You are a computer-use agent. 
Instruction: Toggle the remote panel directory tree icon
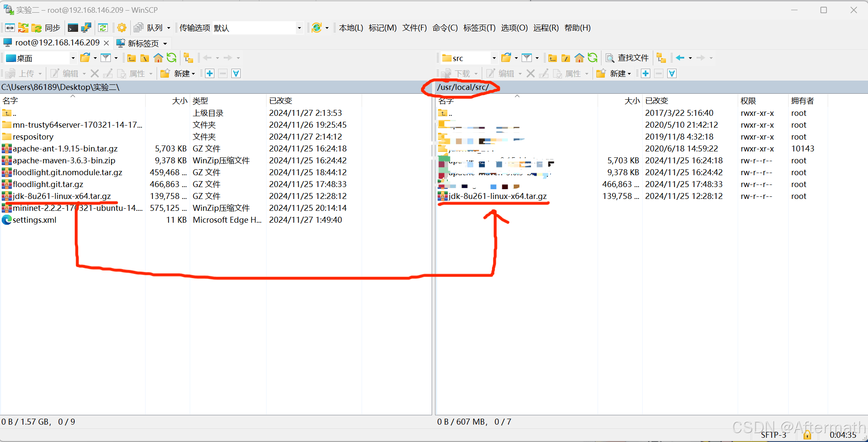point(661,58)
